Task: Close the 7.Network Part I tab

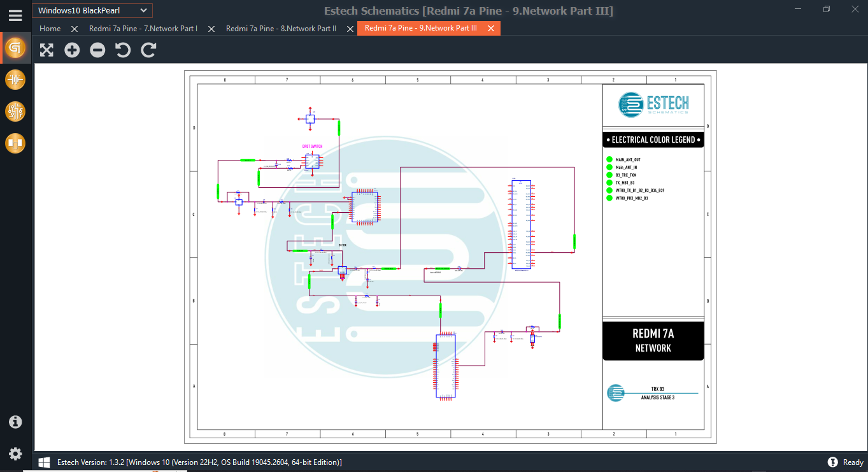Action: [x=211, y=29]
